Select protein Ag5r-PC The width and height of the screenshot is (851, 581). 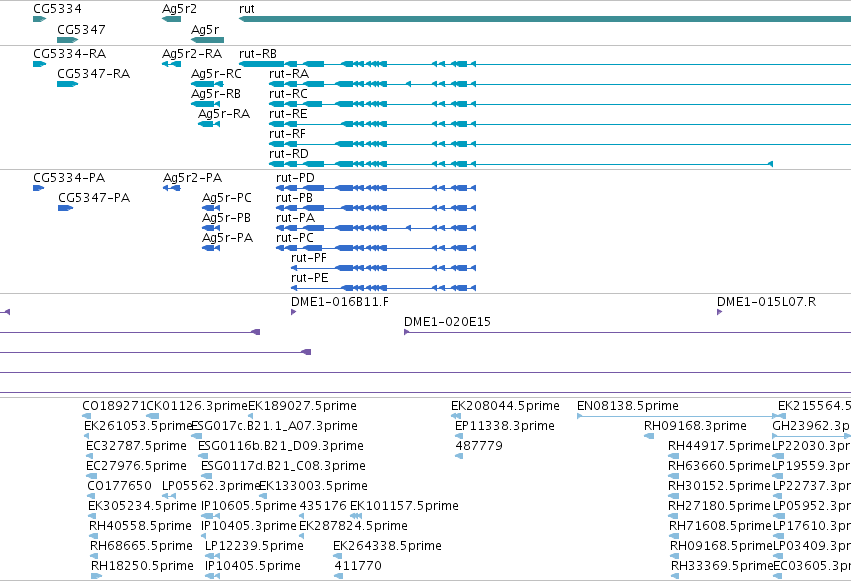[x=227, y=198]
